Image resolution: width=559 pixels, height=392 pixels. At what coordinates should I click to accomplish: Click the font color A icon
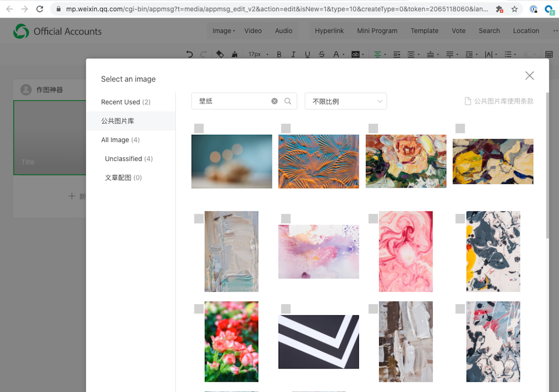coord(336,54)
